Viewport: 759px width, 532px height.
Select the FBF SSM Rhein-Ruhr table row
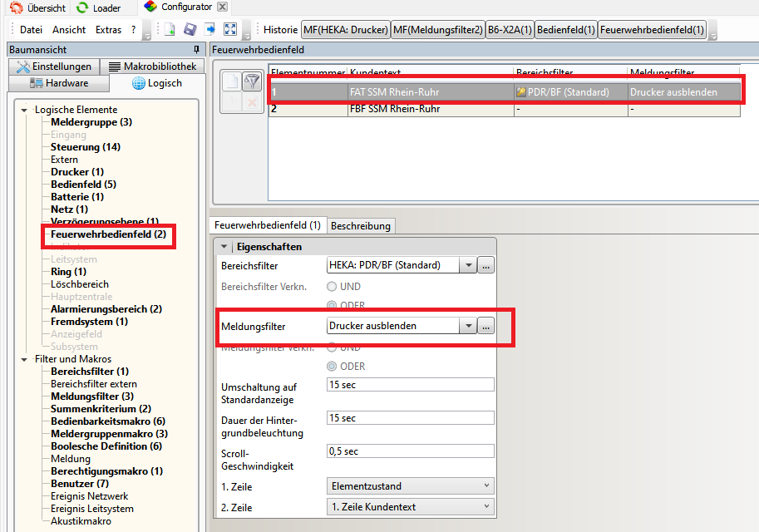505,109
